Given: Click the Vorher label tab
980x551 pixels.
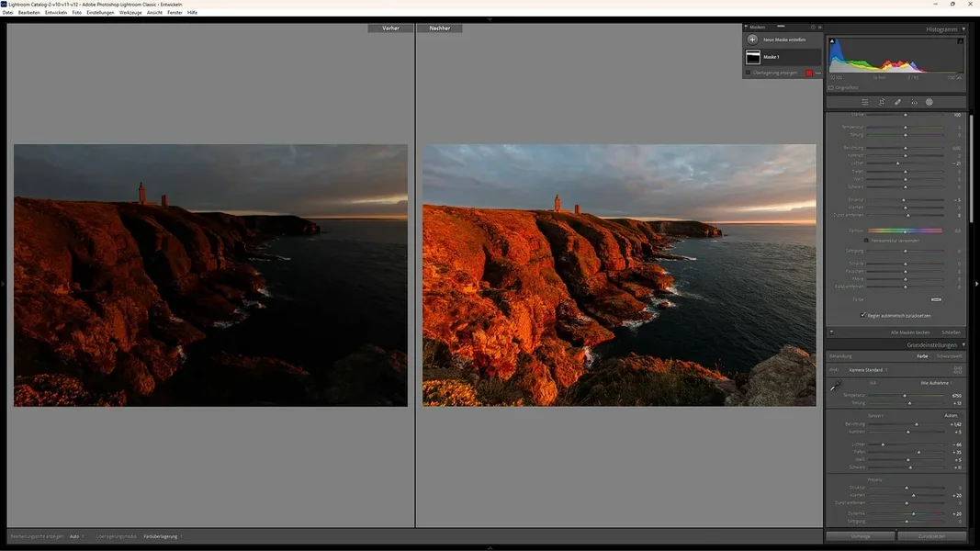Looking at the screenshot, I should pos(390,28).
